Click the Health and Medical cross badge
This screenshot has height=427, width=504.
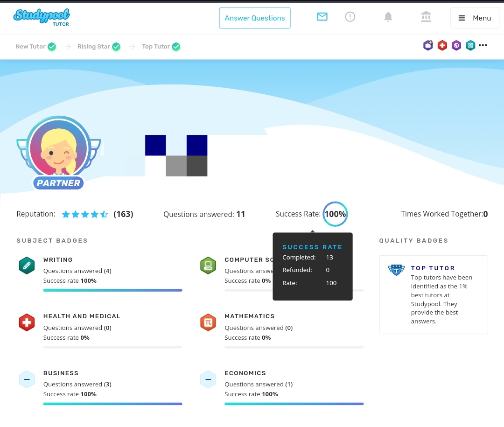click(27, 322)
